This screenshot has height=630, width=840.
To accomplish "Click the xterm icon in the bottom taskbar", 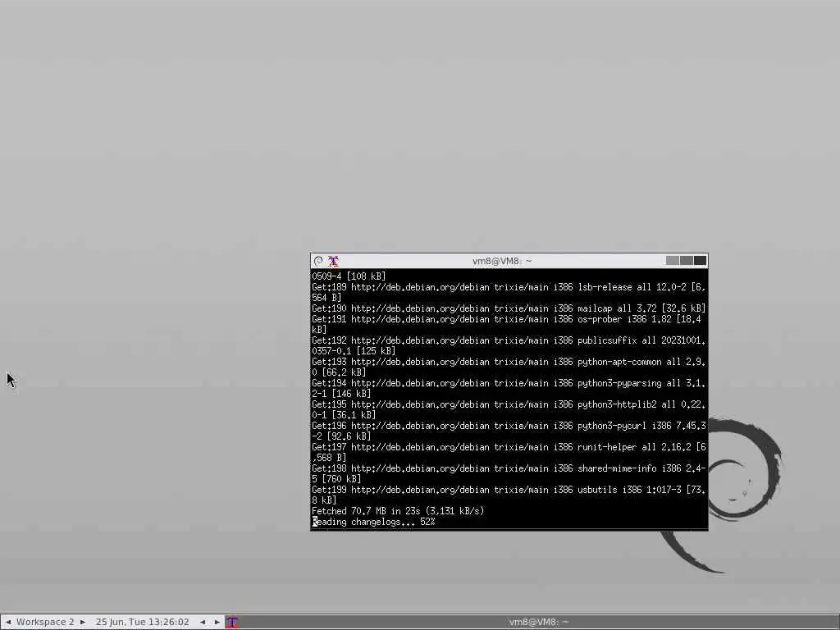I will pos(231,622).
